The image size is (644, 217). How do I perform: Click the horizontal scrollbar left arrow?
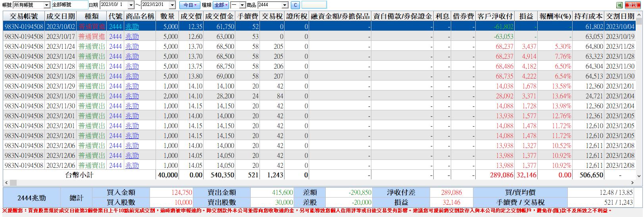(6, 183)
